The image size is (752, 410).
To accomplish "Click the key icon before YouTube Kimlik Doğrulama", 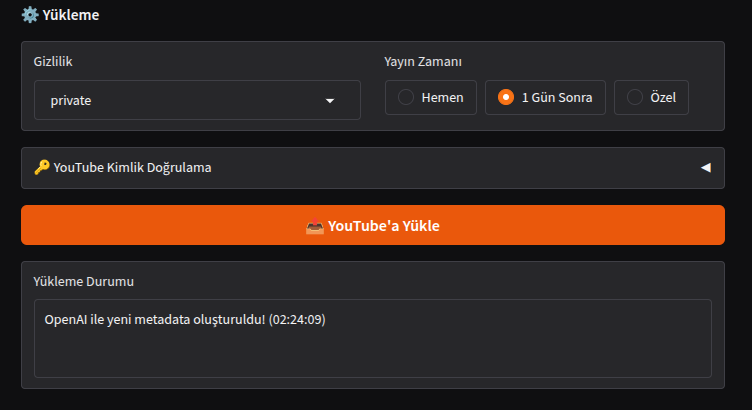I will tap(41, 167).
